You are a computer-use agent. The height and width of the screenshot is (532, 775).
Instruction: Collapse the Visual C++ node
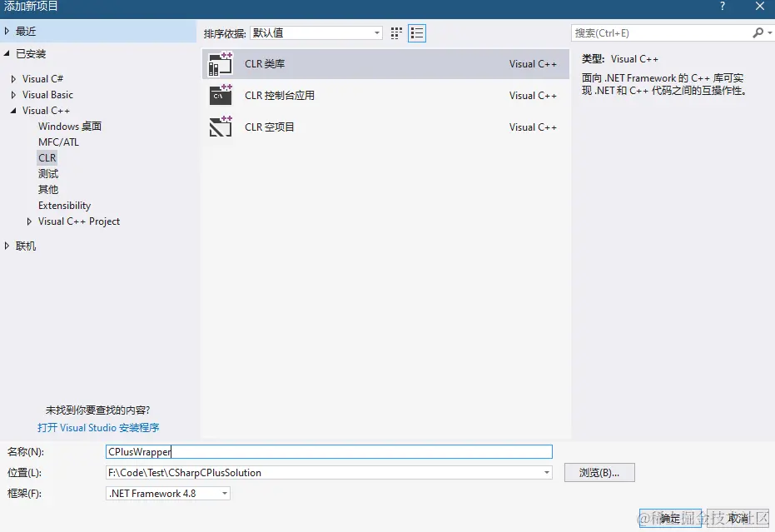tap(14, 111)
